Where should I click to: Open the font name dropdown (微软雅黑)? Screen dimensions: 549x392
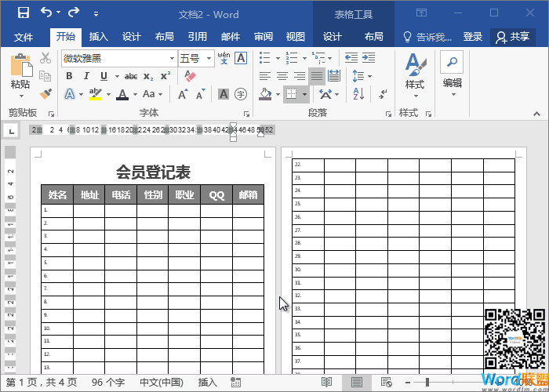[173, 59]
